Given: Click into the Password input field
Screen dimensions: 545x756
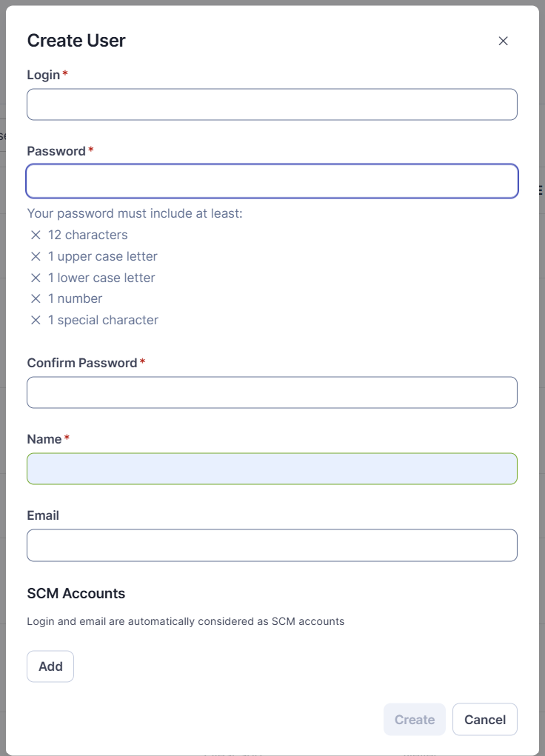Looking at the screenshot, I should (x=272, y=181).
